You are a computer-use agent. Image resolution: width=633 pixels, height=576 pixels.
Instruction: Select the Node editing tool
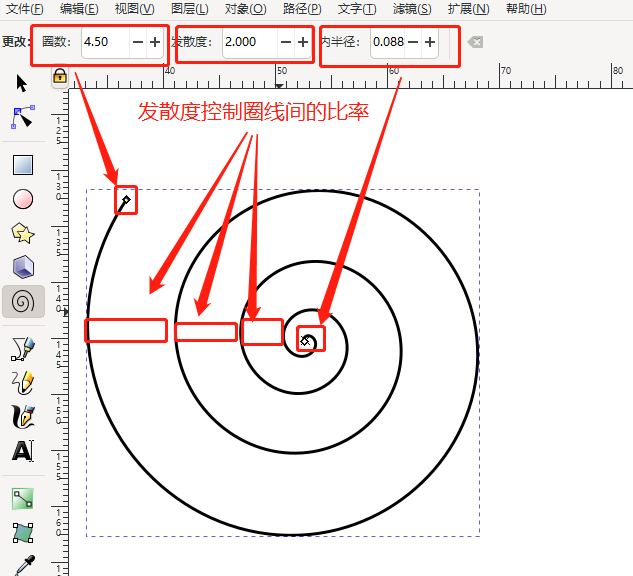tap(23, 117)
